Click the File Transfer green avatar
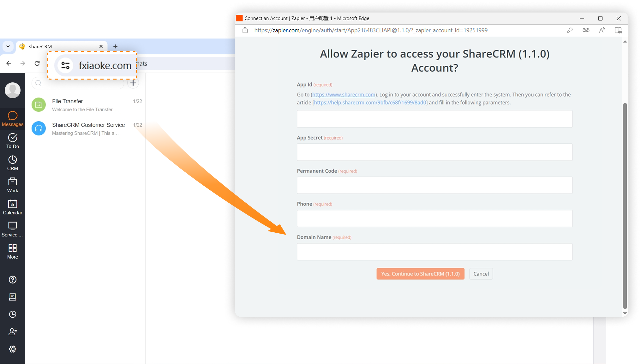The width and height of the screenshot is (641, 364). tap(39, 105)
